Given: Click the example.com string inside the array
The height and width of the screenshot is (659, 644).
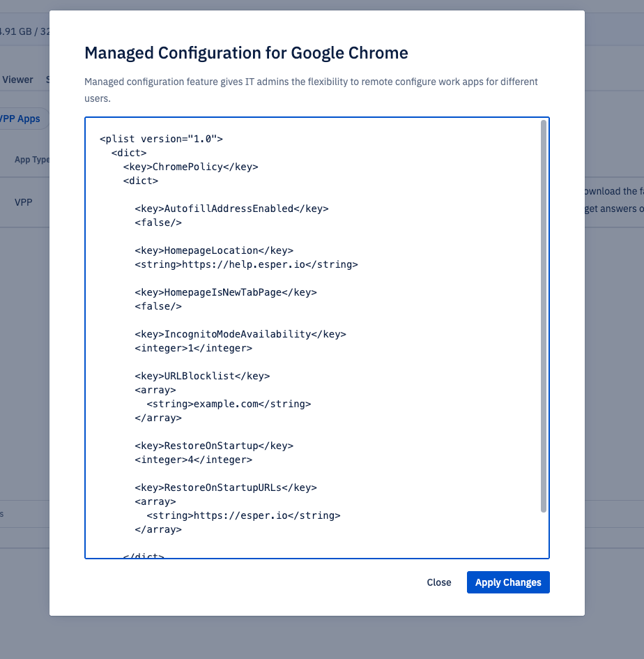Looking at the screenshot, I should (x=210, y=404).
